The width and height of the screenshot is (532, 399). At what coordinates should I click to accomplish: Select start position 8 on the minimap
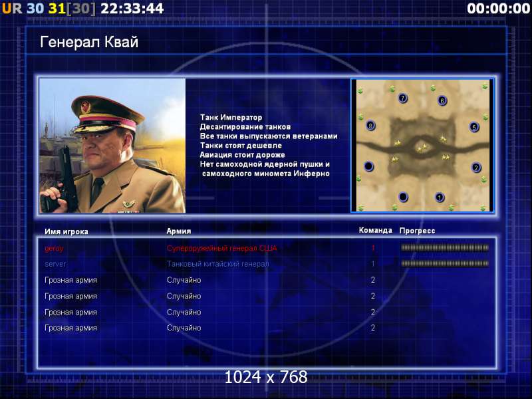[370, 126]
